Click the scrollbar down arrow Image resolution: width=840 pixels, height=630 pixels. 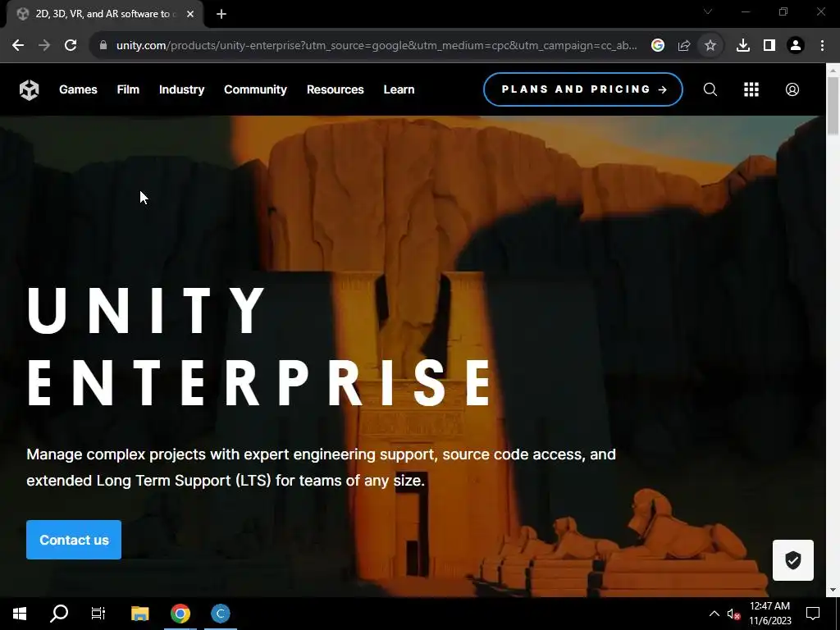(x=833, y=591)
